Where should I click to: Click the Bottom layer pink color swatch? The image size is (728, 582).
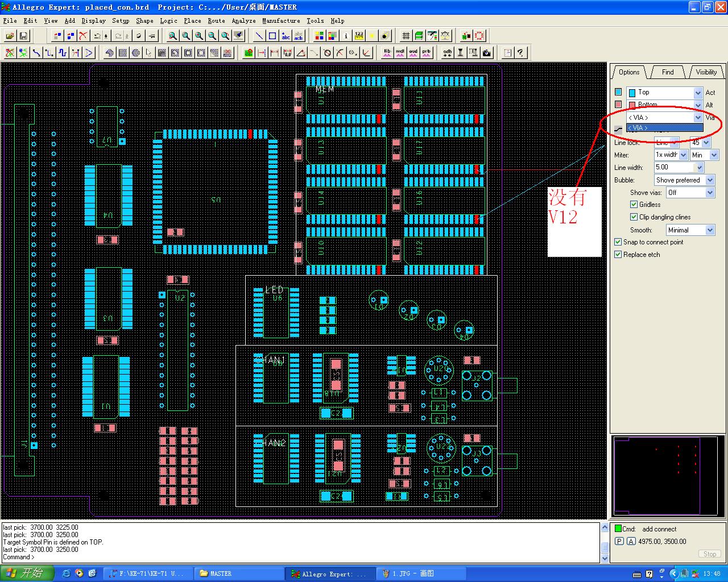[x=618, y=105]
